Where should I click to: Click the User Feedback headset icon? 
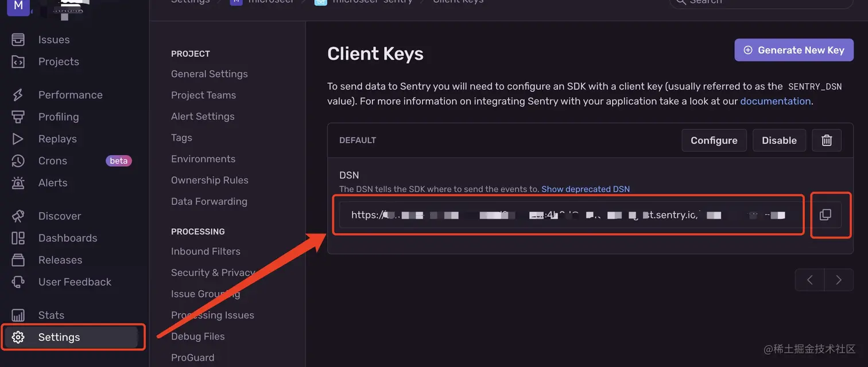pos(18,282)
